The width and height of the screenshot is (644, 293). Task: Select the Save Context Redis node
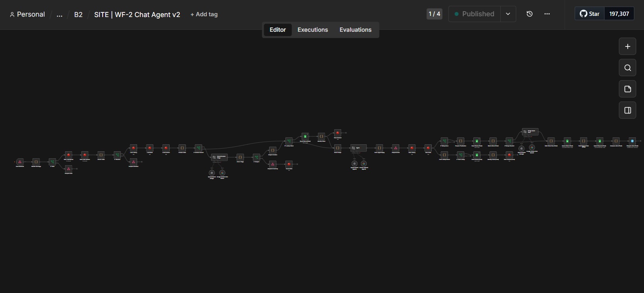coord(338,133)
